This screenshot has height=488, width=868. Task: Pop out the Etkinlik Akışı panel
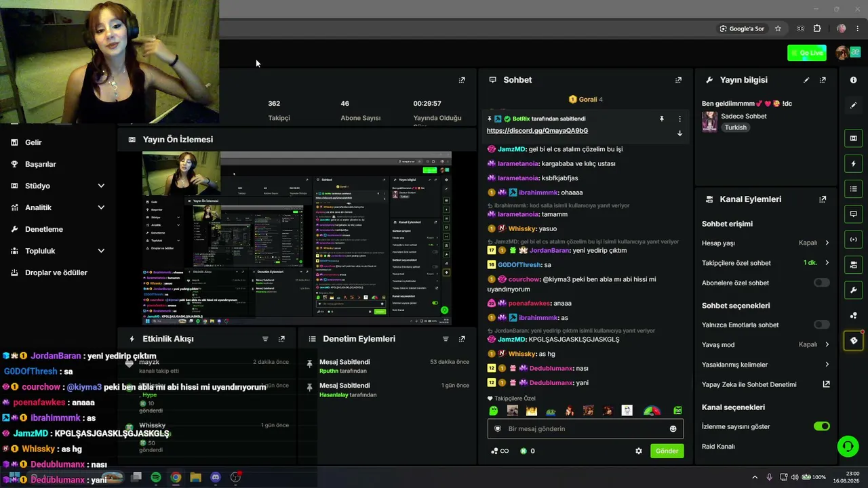coord(281,339)
